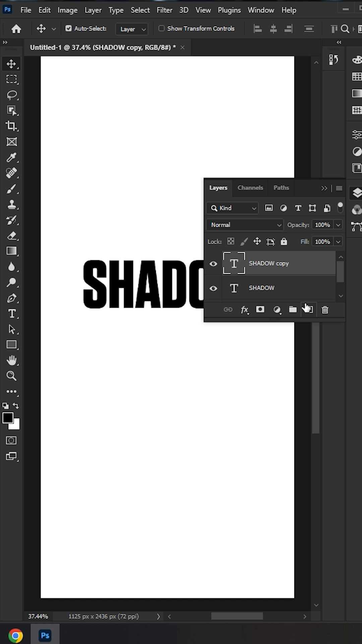The image size is (362, 644).
Task: Expand collapsed panel tabs chevrons in Layers
Action: pos(324,188)
